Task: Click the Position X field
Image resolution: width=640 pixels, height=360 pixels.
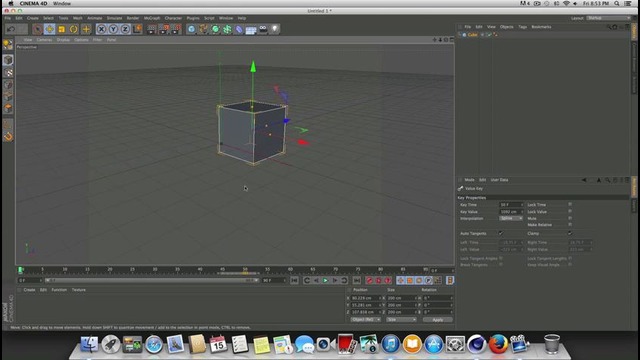Action: click(365, 298)
